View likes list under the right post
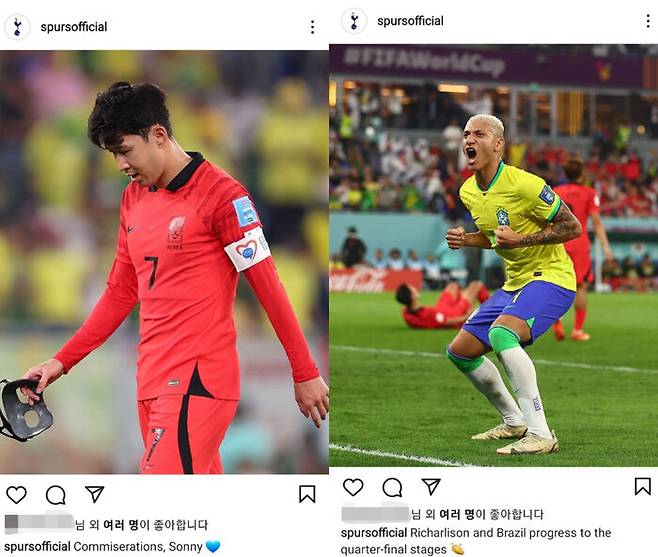Image resolution: width=658 pixels, height=557 pixels. coord(477,514)
